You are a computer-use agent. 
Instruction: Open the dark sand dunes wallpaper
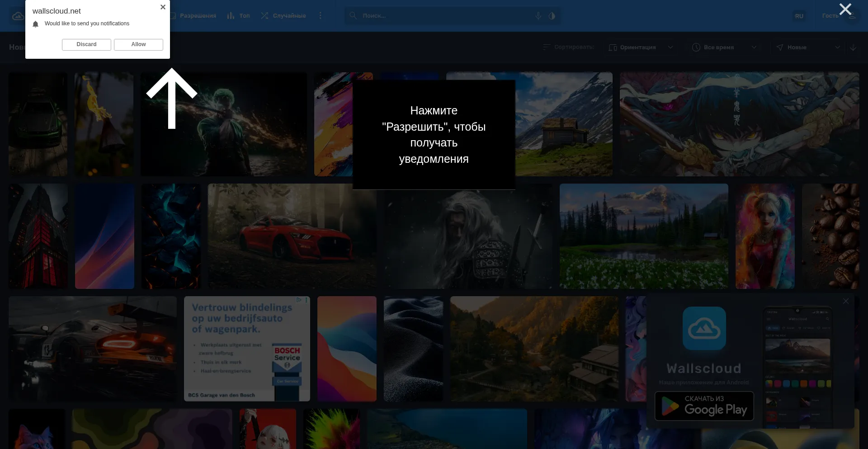413,349
